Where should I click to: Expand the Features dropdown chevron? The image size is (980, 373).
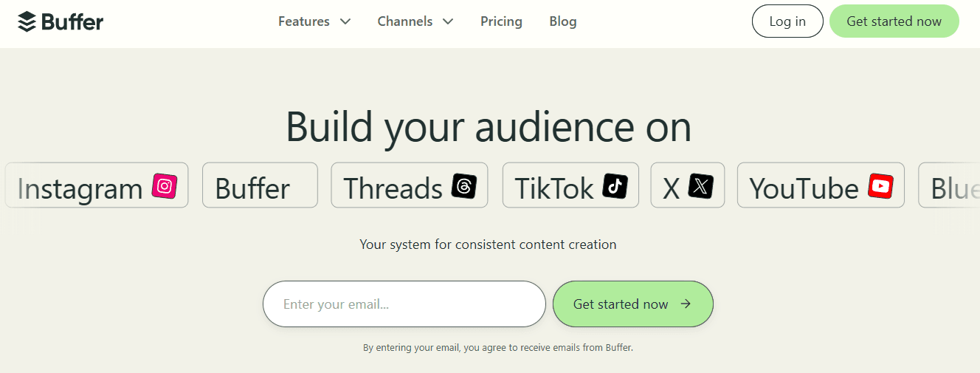(x=345, y=21)
